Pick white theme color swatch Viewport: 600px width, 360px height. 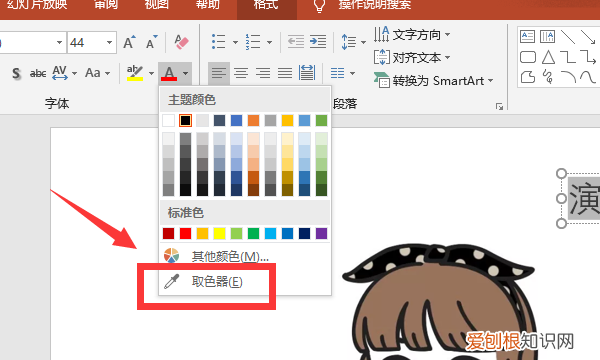click(x=168, y=121)
